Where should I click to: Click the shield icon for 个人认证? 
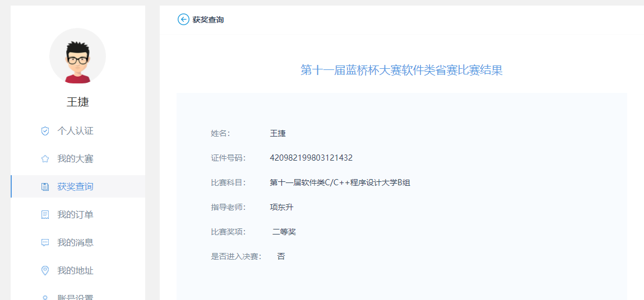click(45, 131)
